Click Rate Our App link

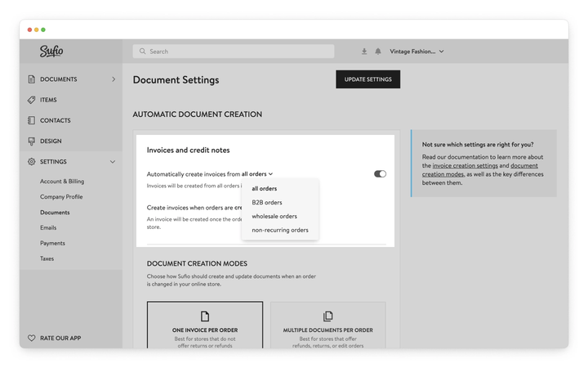click(x=60, y=338)
